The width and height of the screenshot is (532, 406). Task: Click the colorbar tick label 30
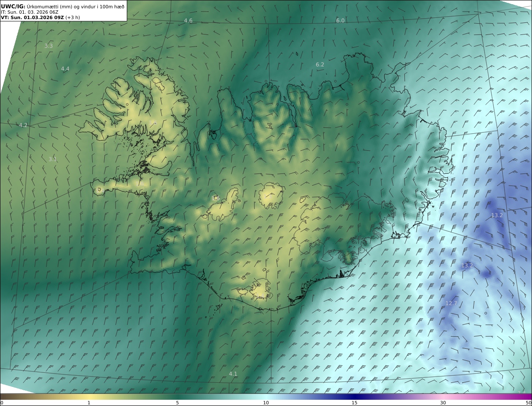(x=443, y=403)
